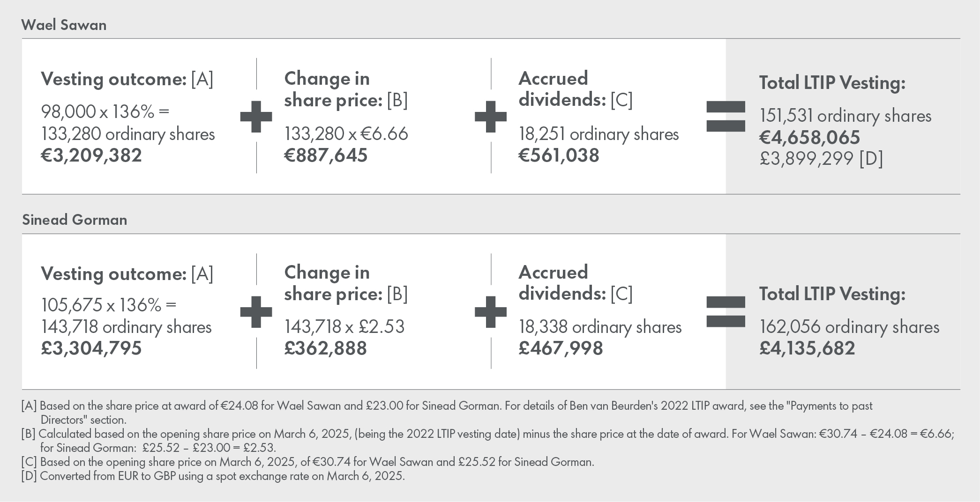Click the £467,998 accrued dividends value
The image size is (980, 502).
pos(561,348)
